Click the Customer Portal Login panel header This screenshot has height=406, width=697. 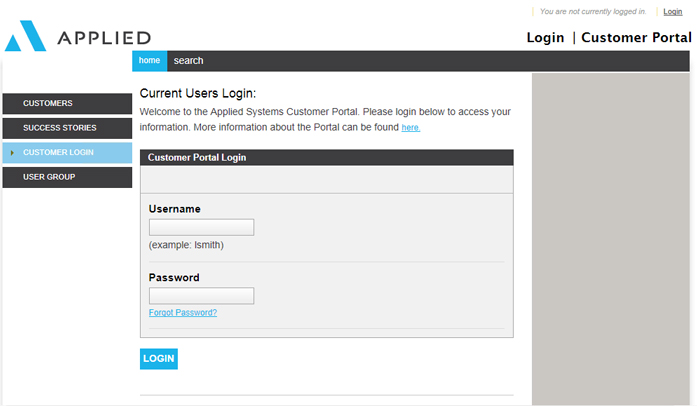tap(327, 158)
